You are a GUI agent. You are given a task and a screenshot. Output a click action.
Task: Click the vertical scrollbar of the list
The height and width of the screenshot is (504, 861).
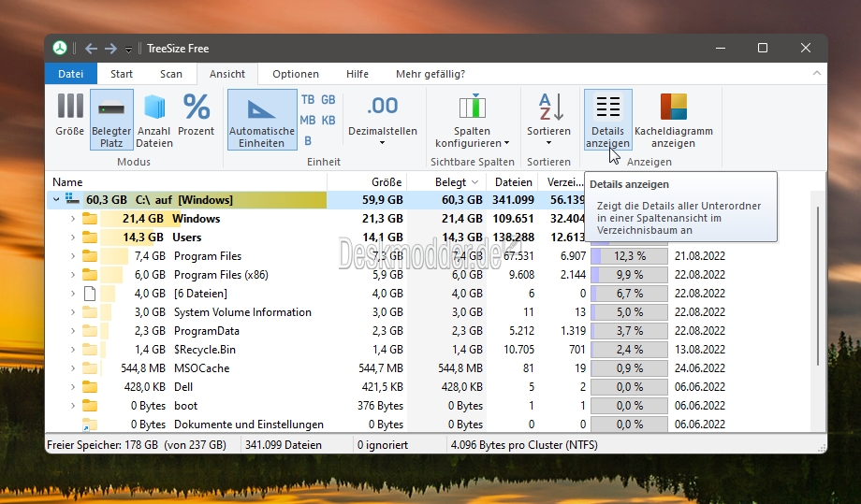(818, 285)
